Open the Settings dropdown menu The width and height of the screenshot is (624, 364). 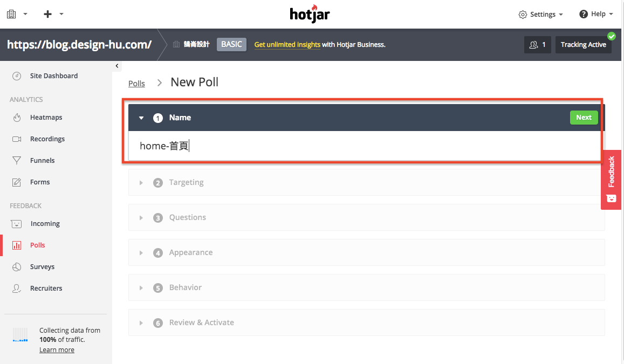[540, 15]
